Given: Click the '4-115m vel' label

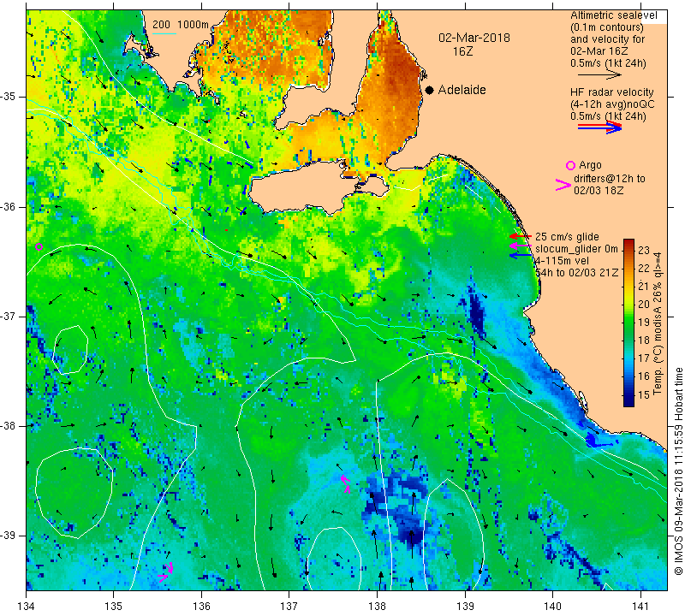Looking at the screenshot, I should [562, 261].
